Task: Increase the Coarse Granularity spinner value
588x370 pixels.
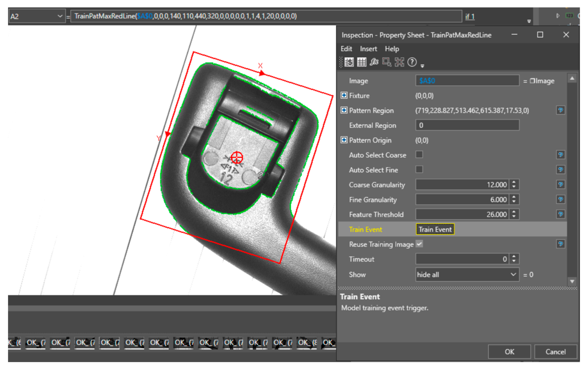Action: [514, 182]
